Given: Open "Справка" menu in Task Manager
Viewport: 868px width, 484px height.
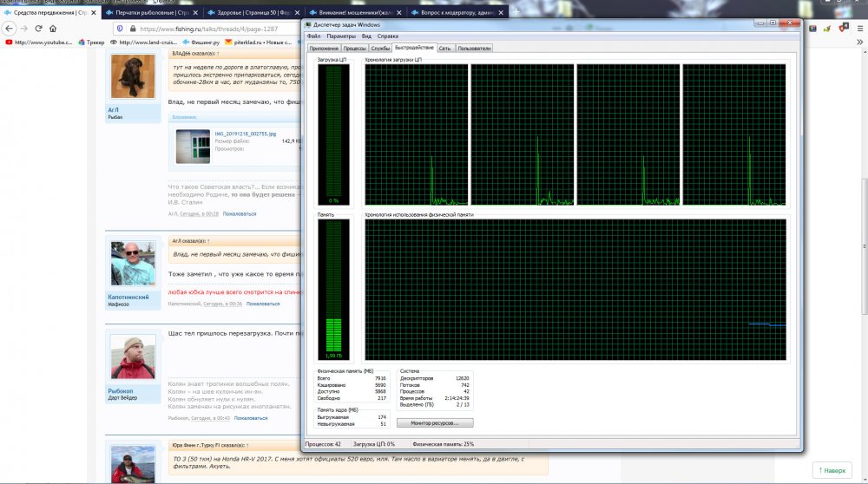Looking at the screenshot, I should click(387, 36).
